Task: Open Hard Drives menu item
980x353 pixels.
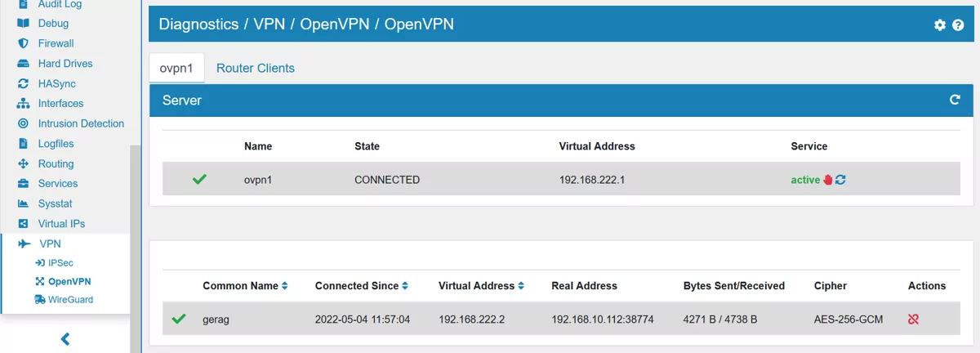Action: point(65,63)
